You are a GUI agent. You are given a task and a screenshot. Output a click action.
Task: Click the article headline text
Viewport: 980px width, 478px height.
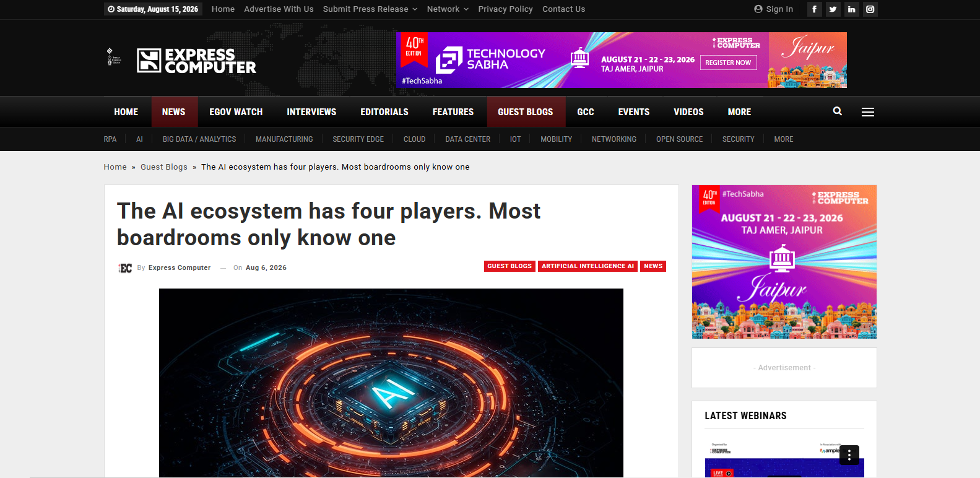(x=329, y=224)
